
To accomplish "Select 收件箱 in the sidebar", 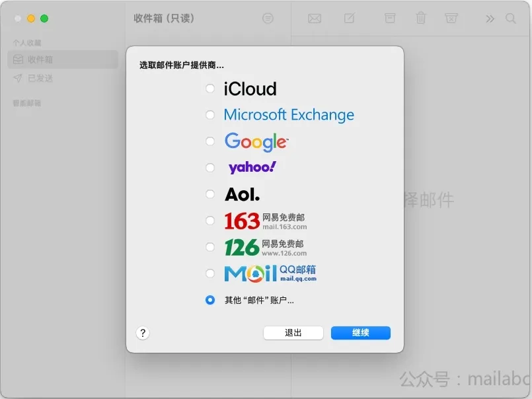I will (63, 59).
